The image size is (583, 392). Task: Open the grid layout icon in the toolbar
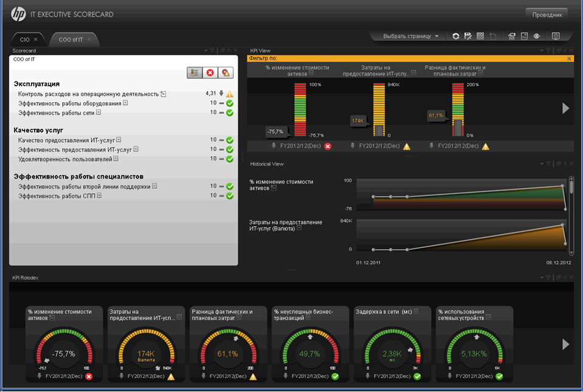[480, 36]
